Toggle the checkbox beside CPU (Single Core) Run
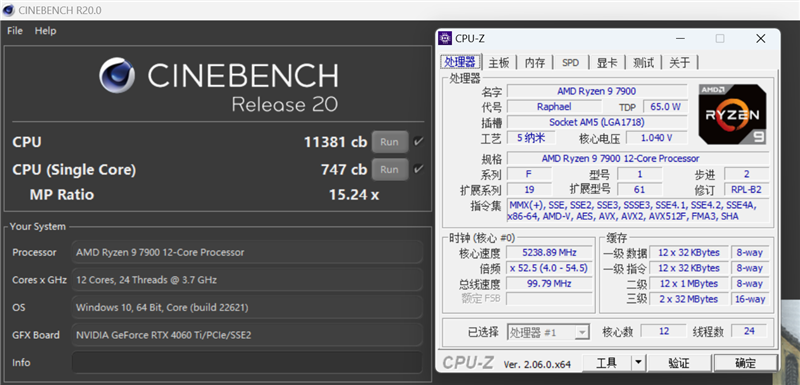Viewport: 800px width, 385px height. click(x=418, y=169)
